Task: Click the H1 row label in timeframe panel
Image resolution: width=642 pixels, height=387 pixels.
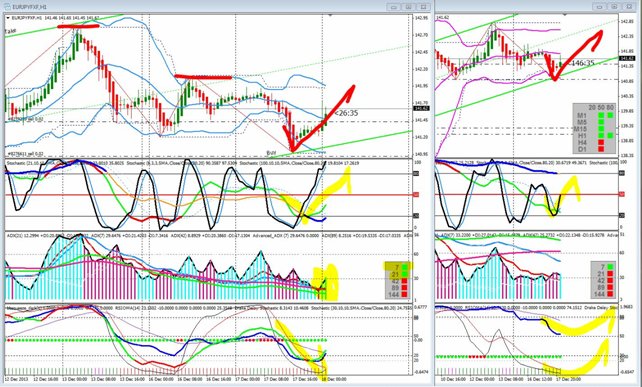Action: (582, 136)
